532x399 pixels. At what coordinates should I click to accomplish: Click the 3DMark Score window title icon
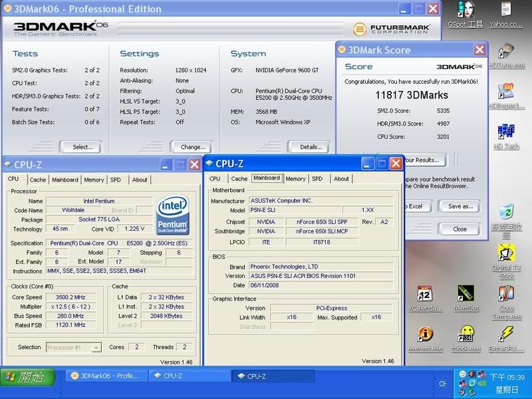pos(342,49)
